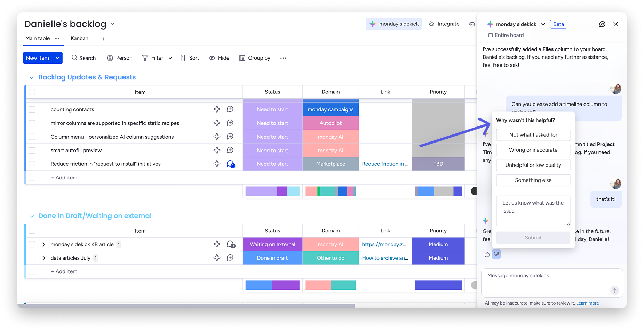Open conversation for counting contacts row
The image size is (644, 331).
point(230,109)
